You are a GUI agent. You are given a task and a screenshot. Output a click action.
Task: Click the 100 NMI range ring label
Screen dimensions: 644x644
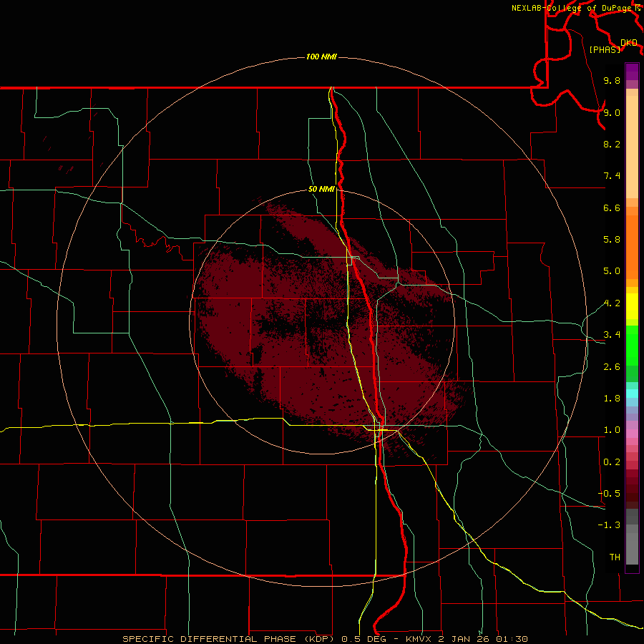click(321, 57)
